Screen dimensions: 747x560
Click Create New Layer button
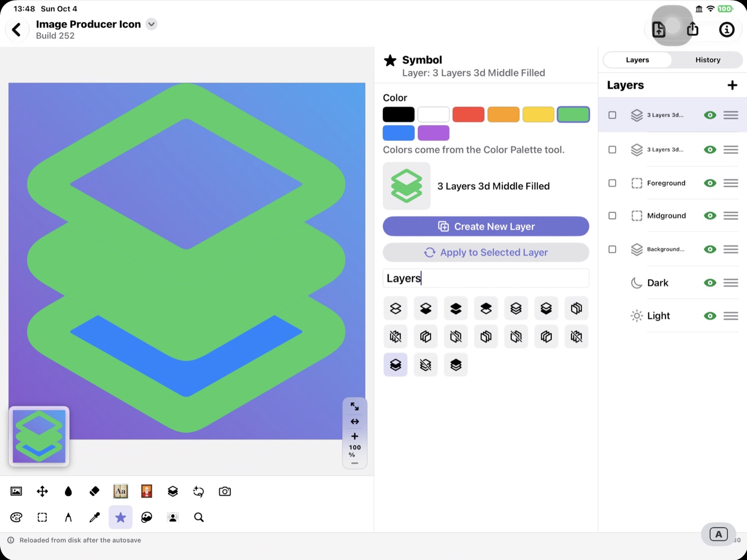486,226
